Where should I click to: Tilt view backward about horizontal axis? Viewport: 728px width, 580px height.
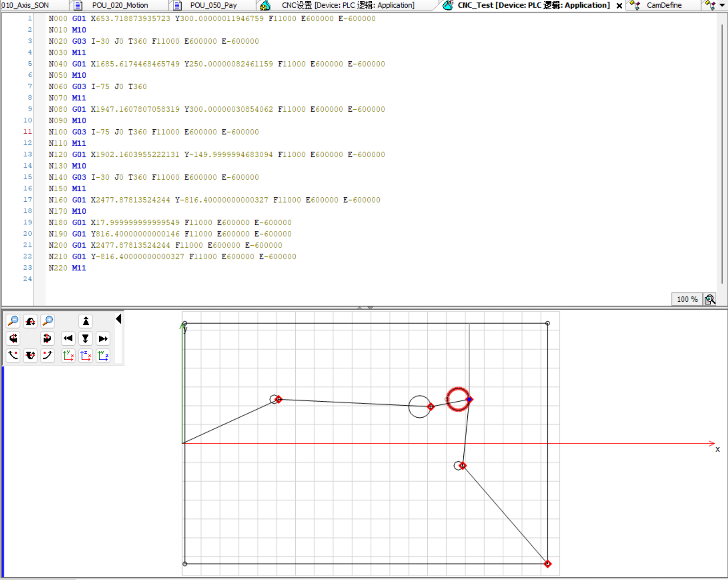[30, 356]
